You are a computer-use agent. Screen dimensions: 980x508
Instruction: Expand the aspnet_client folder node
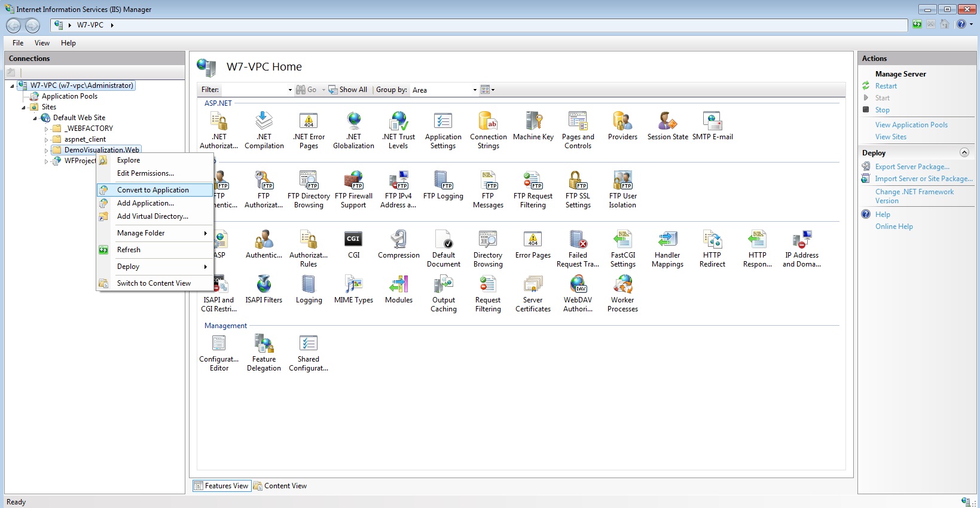click(x=46, y=140)
